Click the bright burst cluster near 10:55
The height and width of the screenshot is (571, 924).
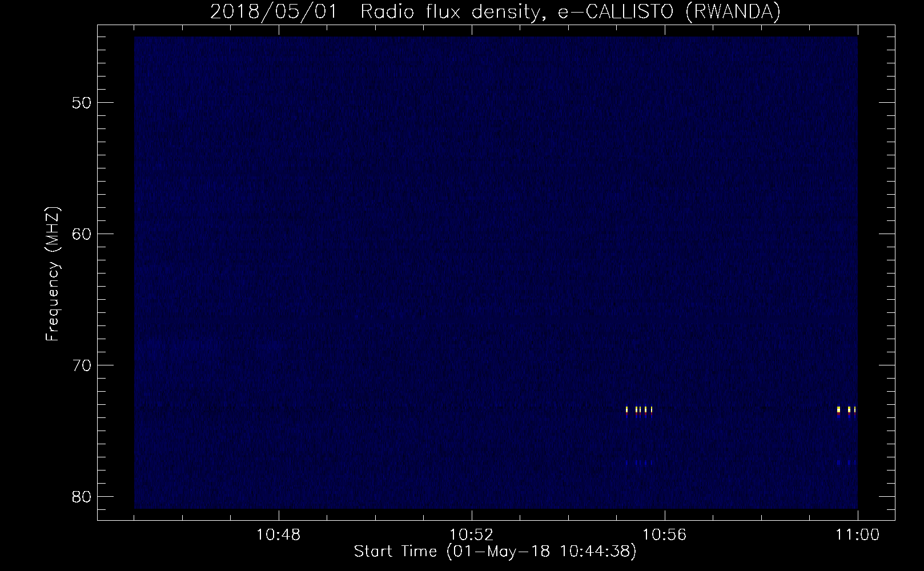(x=639, y=411)
